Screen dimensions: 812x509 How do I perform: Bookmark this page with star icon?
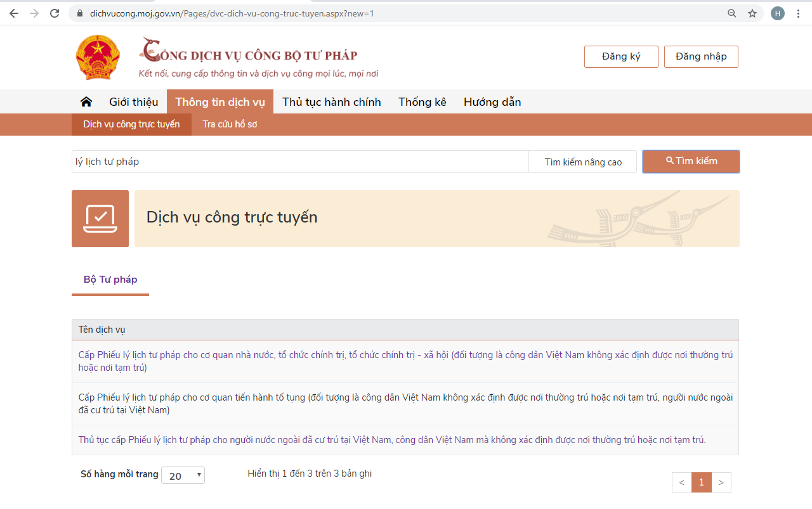[x=752, y=13]
